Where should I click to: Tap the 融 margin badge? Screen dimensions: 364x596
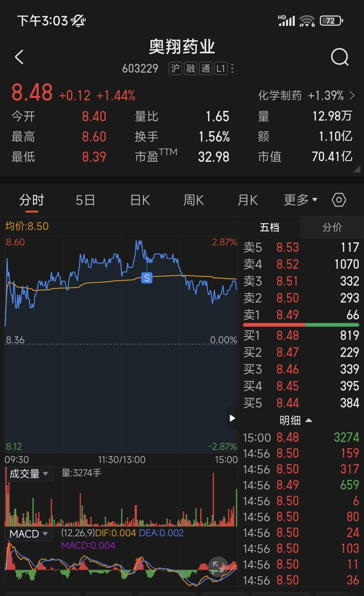tap(190, 69)
